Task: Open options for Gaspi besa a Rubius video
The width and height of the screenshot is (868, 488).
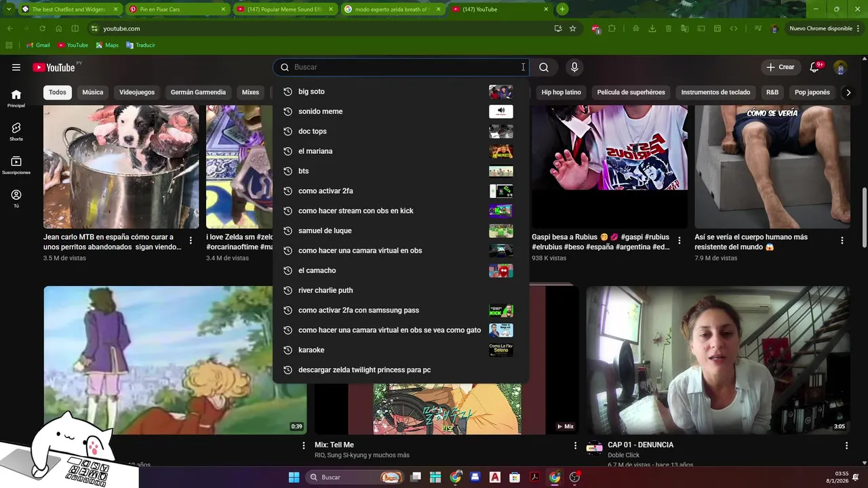Action: 679,241
